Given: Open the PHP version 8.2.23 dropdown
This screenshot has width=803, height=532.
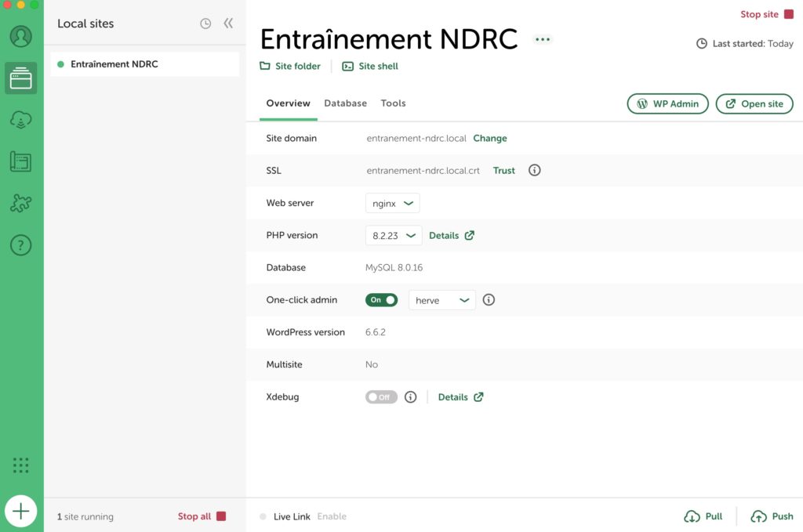Looking at the screenshot, I should coord(394,235).
